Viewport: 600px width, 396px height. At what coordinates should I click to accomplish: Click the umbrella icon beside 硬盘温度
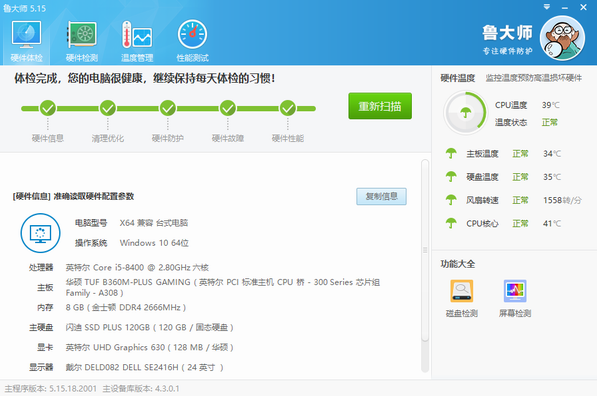click(451, 177)
